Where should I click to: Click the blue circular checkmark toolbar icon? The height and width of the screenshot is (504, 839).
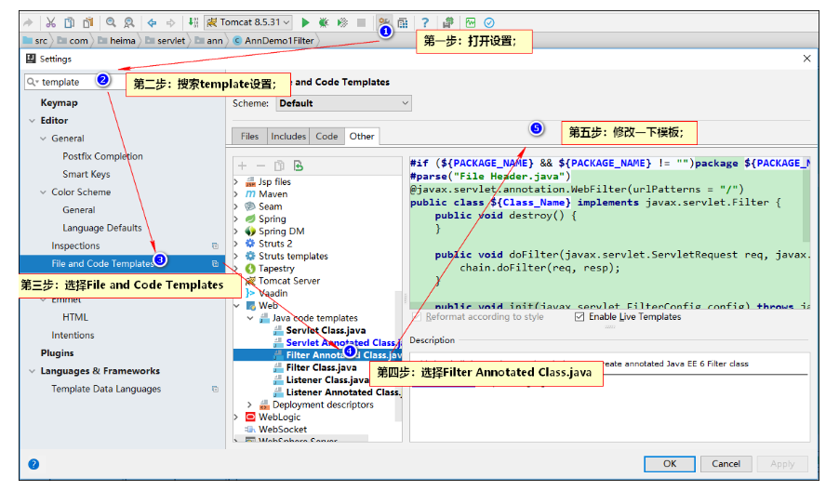[x=489, y=22]
